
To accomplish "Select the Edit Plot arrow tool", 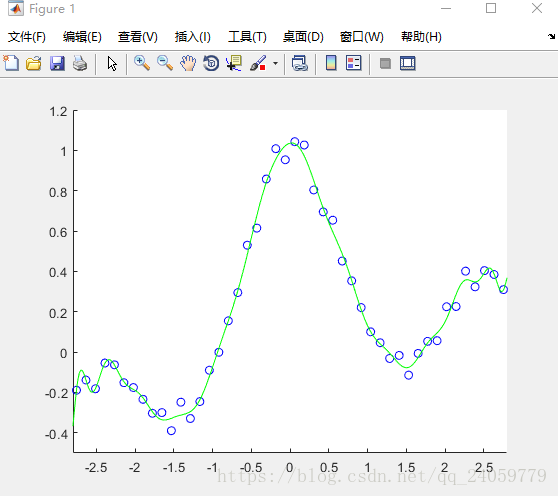I will tap(112, 64).
